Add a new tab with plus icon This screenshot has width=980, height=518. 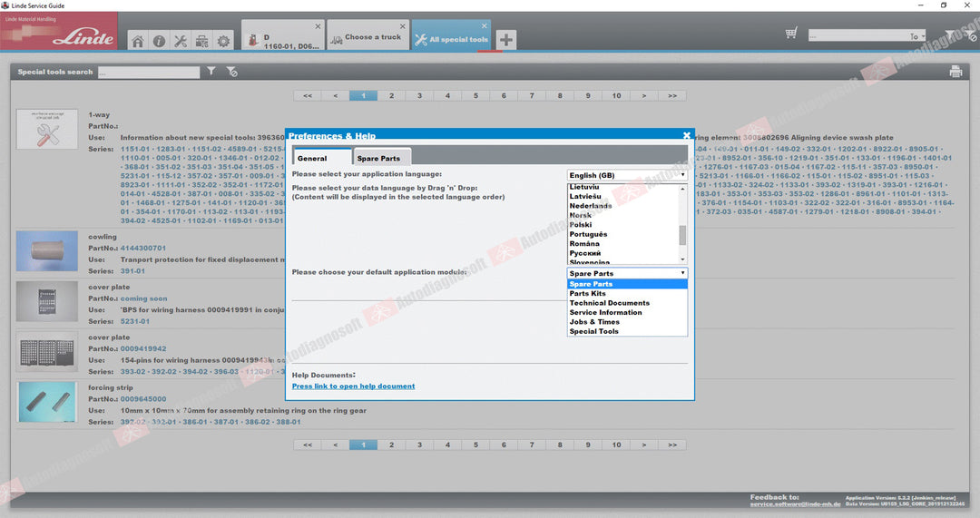506,40
